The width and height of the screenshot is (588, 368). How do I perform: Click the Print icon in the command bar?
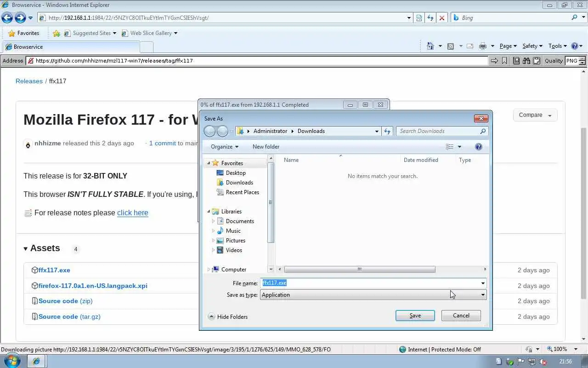(x=482, y=46)
